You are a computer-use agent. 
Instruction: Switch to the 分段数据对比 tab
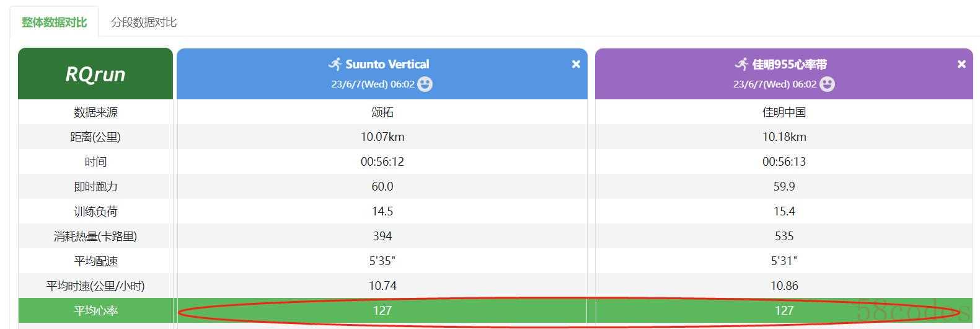click(x=144, y=22)
